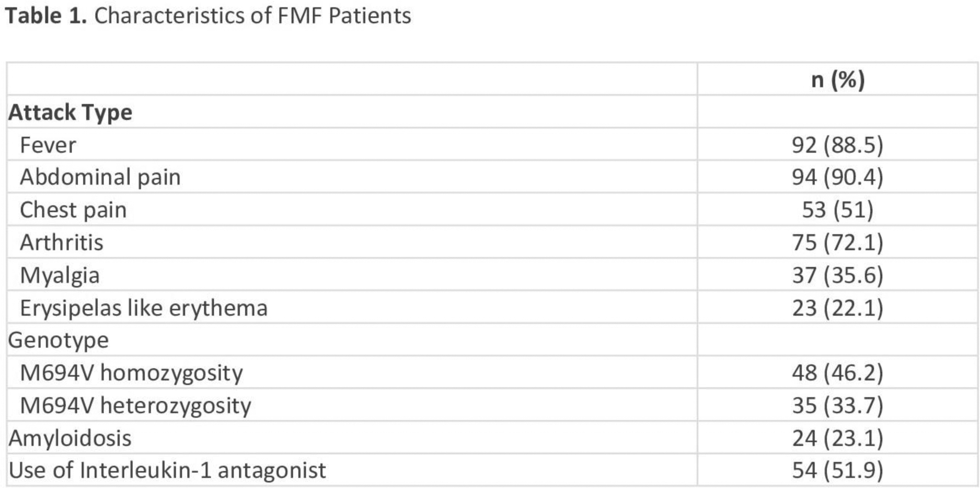Click the 'Amyloidosis' row label

pos(70,438)
